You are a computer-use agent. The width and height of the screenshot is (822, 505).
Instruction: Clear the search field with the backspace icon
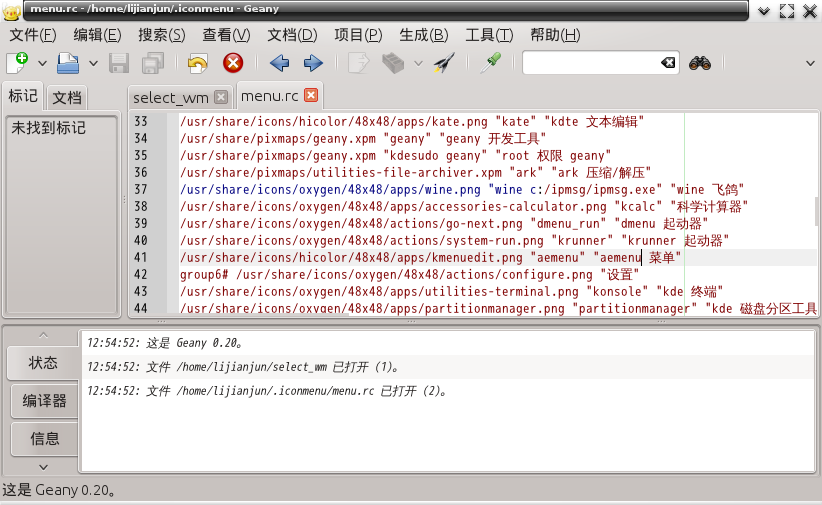tap(668, 63)
